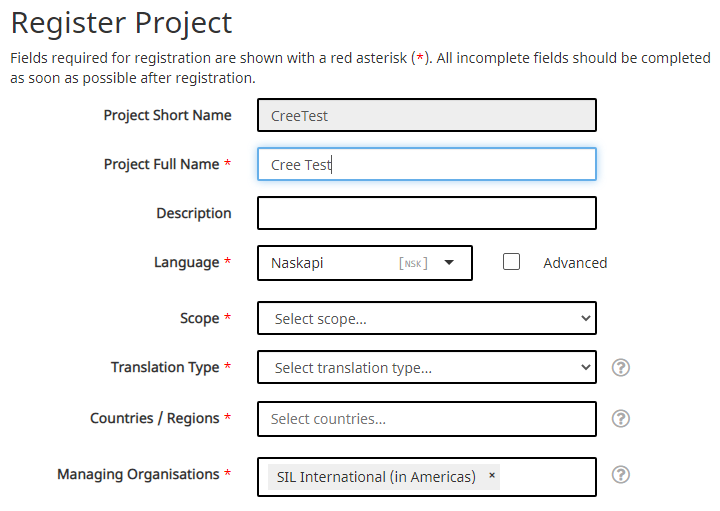Open the Select scope dropdown
Viewport: 720px width, 511px height.
427,319
